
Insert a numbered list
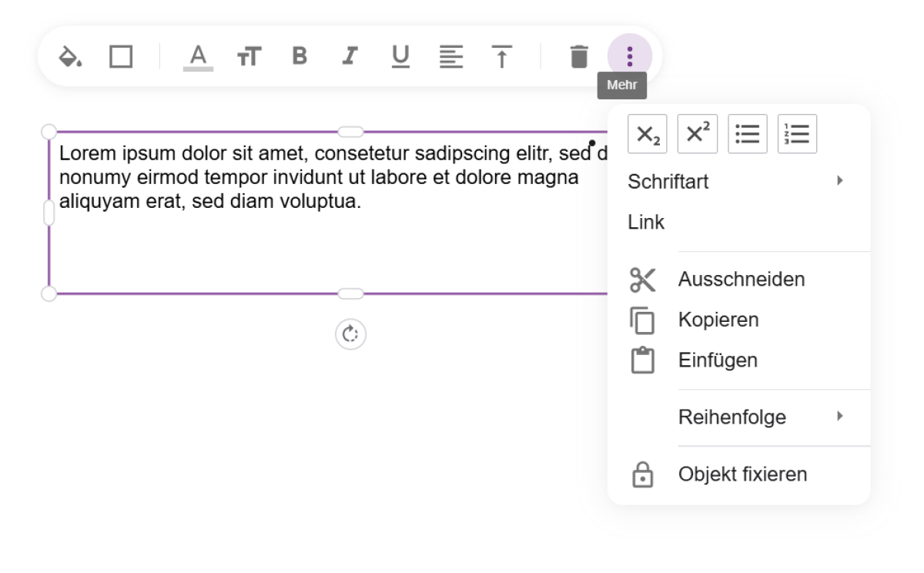[x=798, y=134]
